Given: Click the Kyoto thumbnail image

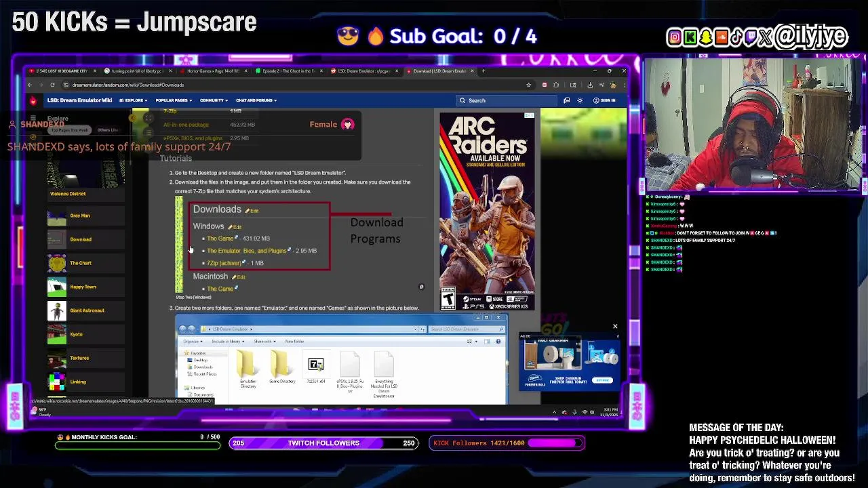Looking at the screenshot, I should tap(57, 334).
